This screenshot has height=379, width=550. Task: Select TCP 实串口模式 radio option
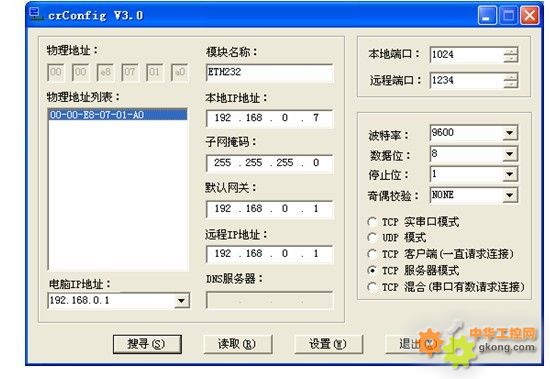click(372, 222)
